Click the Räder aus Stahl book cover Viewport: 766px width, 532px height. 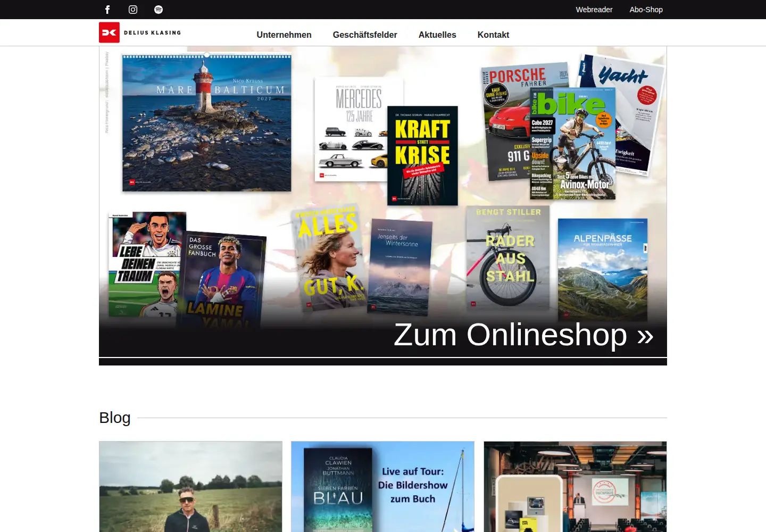click(x=507, y=258)
